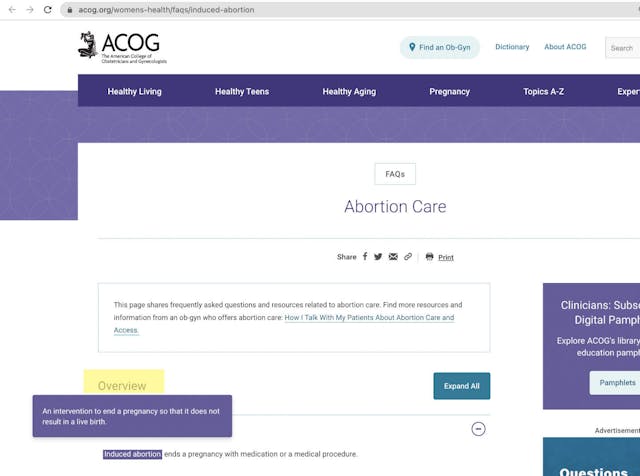The height and width of the screenshot is (476, 640).
Task: Click the Expand All button
Action: point(462,386)
